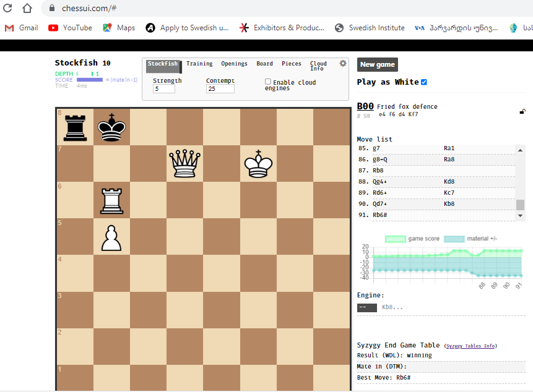533x392 pixels.
Task: Open the Swedish Institute bookmark
Action: [x=370, y=28]
